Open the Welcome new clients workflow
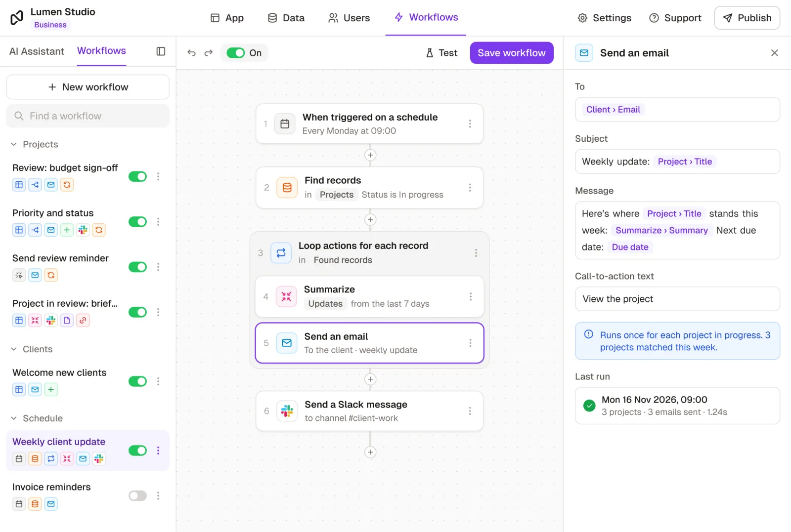The width and height of the screenshot is (791, 532). click(59, 372)
